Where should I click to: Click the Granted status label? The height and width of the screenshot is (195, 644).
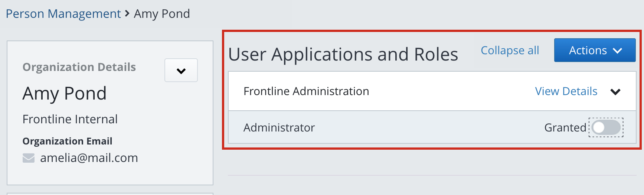pyautogui.click(x=565, y=128)
